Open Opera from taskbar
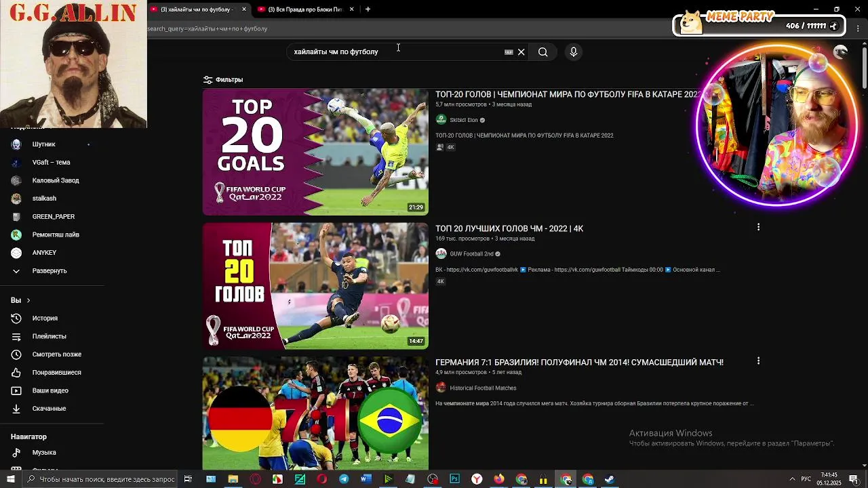 tap(321, 479)
